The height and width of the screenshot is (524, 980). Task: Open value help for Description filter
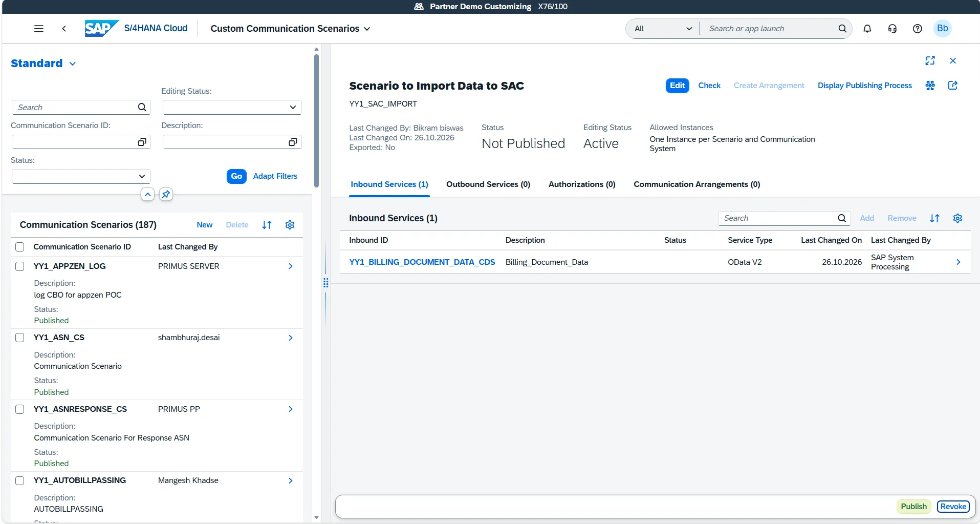coord(293,142)
